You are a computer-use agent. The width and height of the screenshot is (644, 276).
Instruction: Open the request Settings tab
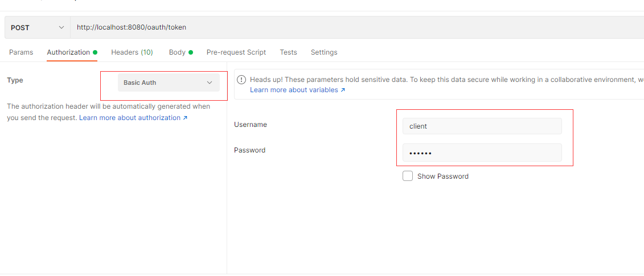324,52
